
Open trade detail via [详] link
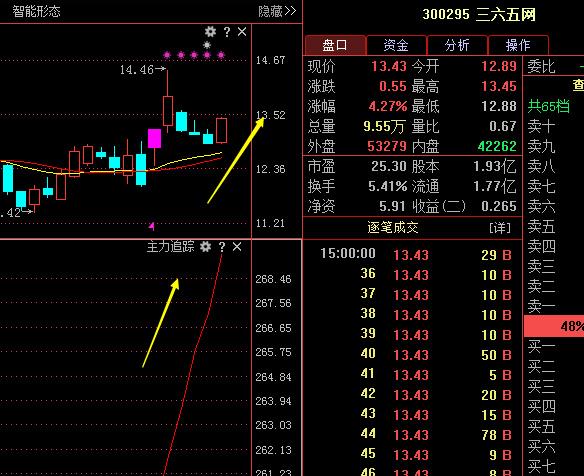click(500, 228)
